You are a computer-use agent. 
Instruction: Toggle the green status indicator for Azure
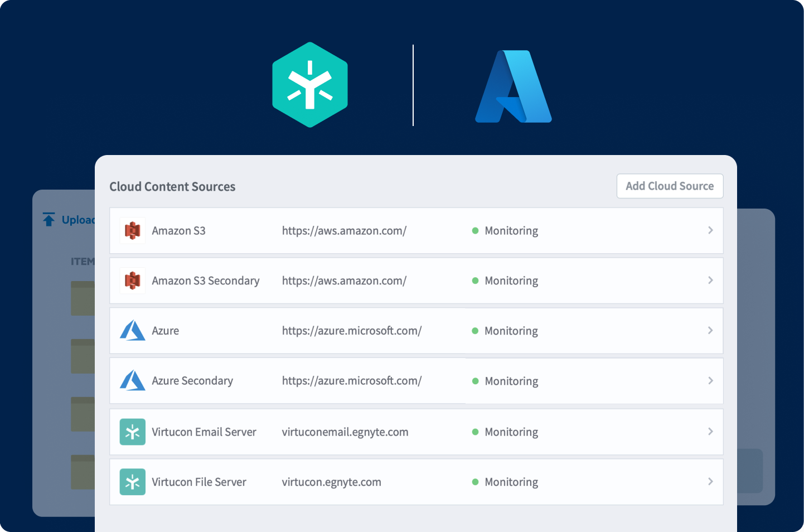(x=475, y=331)
